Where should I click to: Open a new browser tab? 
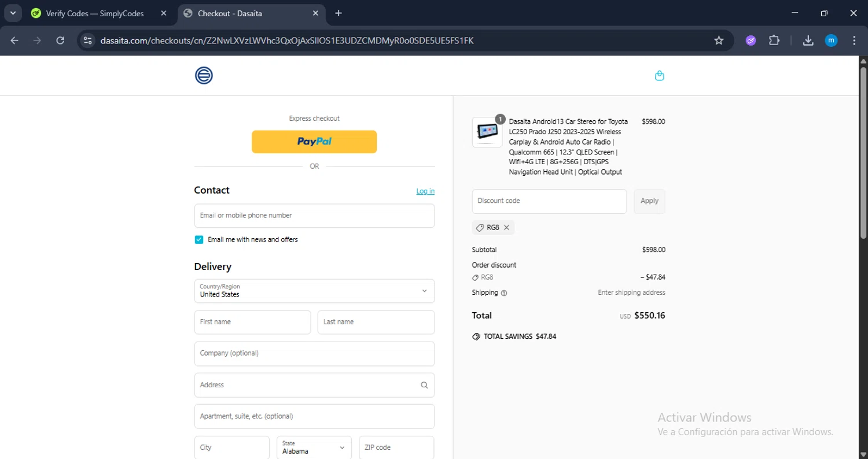(x=339, y=13)
